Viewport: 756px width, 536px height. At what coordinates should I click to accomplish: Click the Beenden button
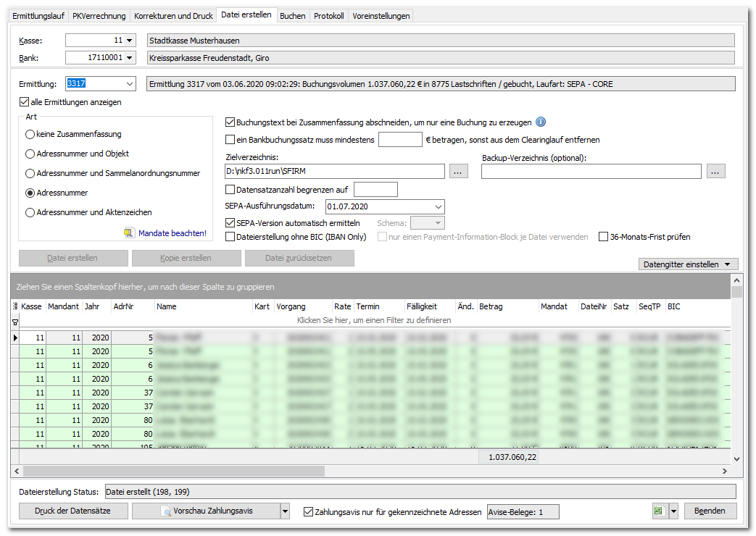(x=709, y=511)
